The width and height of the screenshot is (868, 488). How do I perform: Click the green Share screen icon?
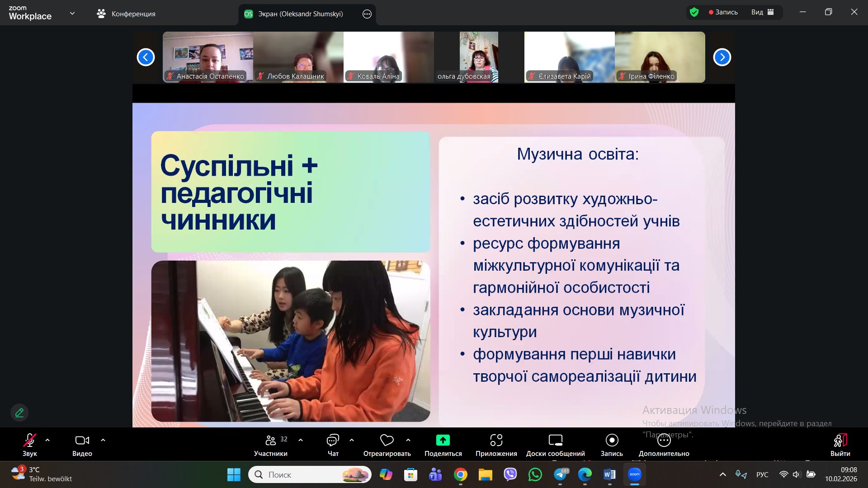[443, 441]
